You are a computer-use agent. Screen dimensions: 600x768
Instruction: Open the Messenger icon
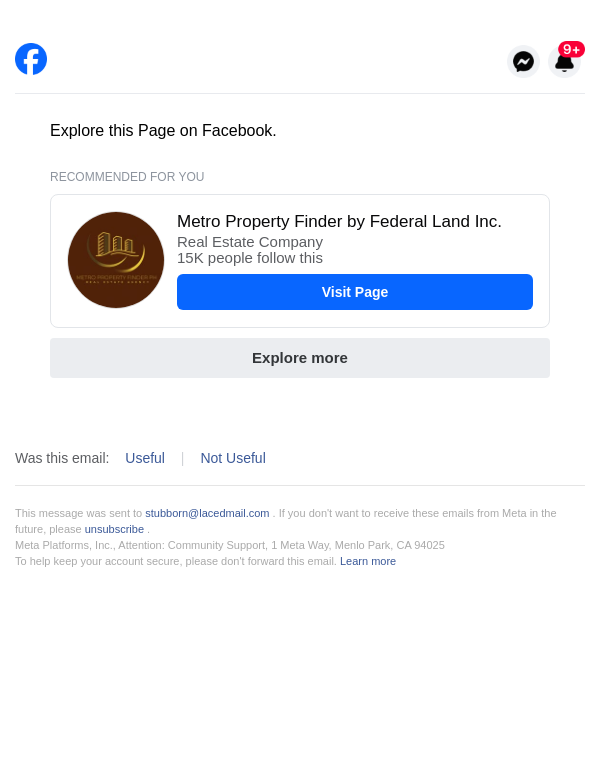[x=523, y=61]
